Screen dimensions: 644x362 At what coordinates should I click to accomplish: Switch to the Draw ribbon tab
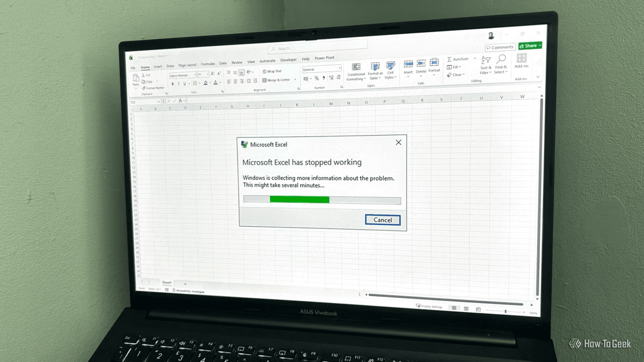[170, 66]
